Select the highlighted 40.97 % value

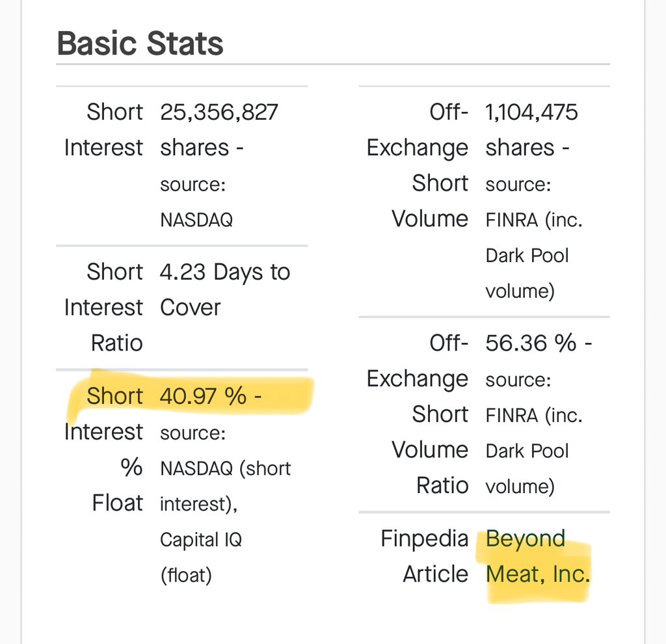click(203, 396)
